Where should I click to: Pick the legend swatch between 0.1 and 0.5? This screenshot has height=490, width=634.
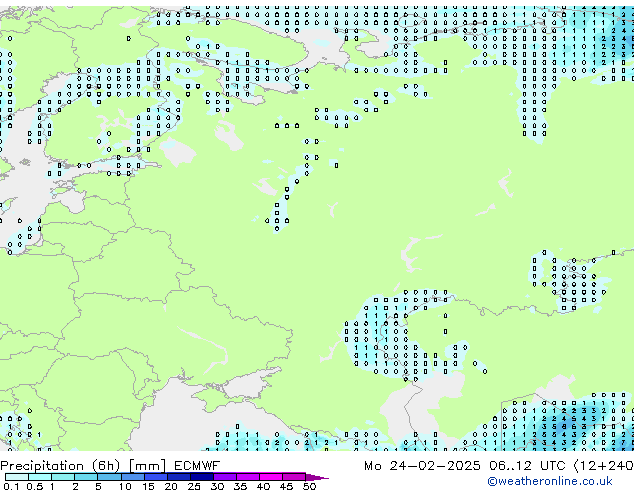17,477
